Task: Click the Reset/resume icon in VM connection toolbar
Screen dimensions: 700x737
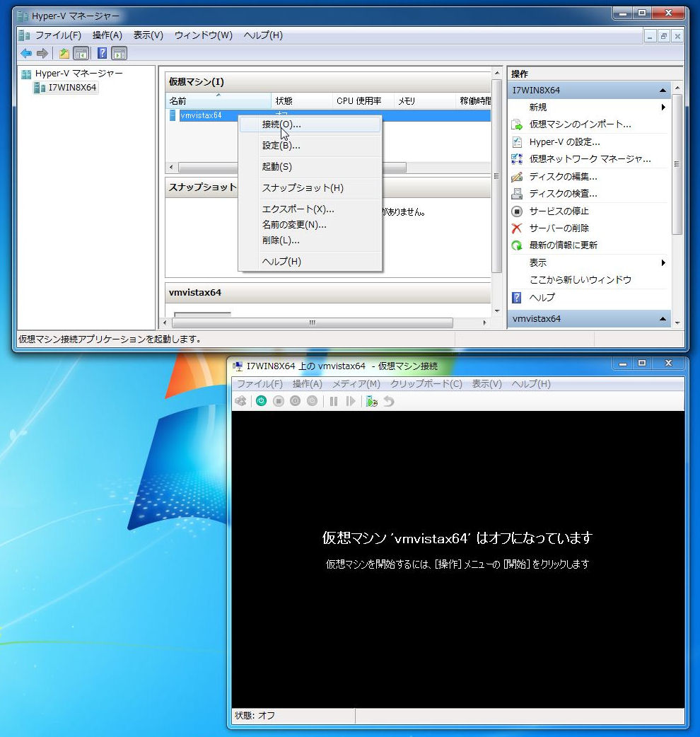Action: (x=351, y=401)
